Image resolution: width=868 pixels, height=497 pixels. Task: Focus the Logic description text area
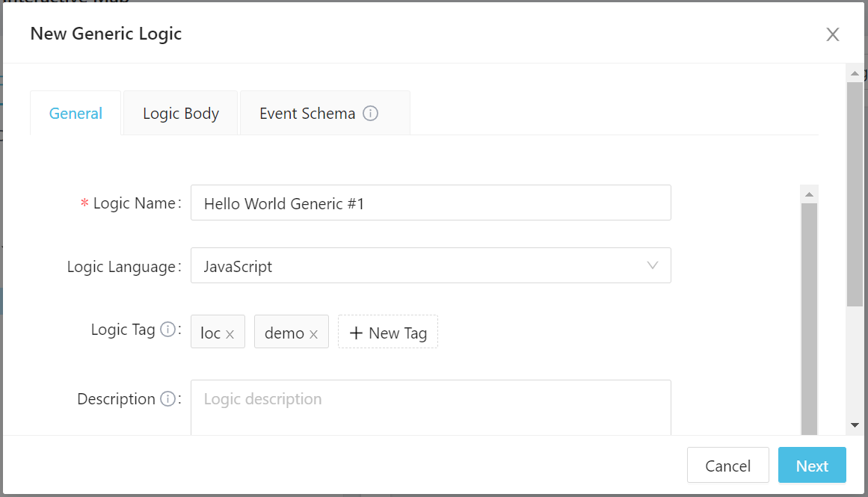(431, 407)
